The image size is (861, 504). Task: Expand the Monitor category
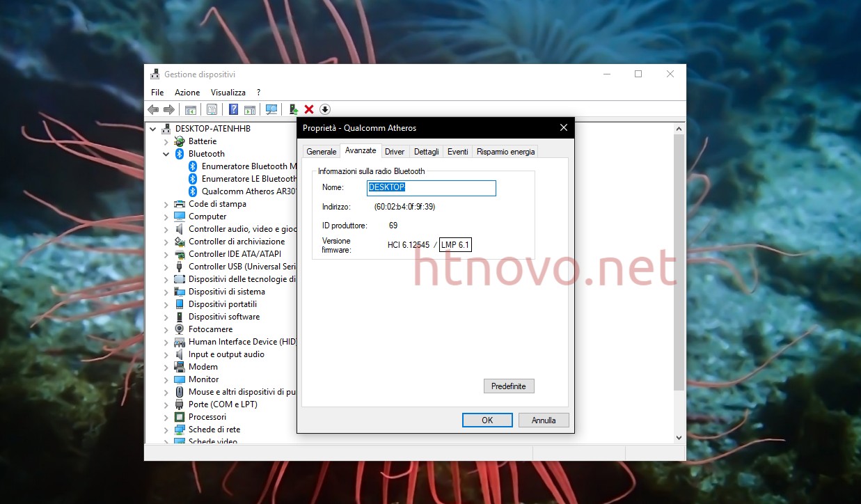point(166,379)
